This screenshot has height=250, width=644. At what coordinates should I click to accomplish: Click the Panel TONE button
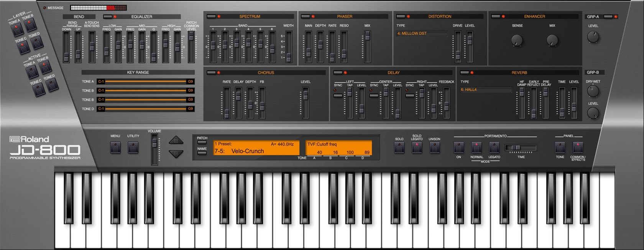(560, 147)
